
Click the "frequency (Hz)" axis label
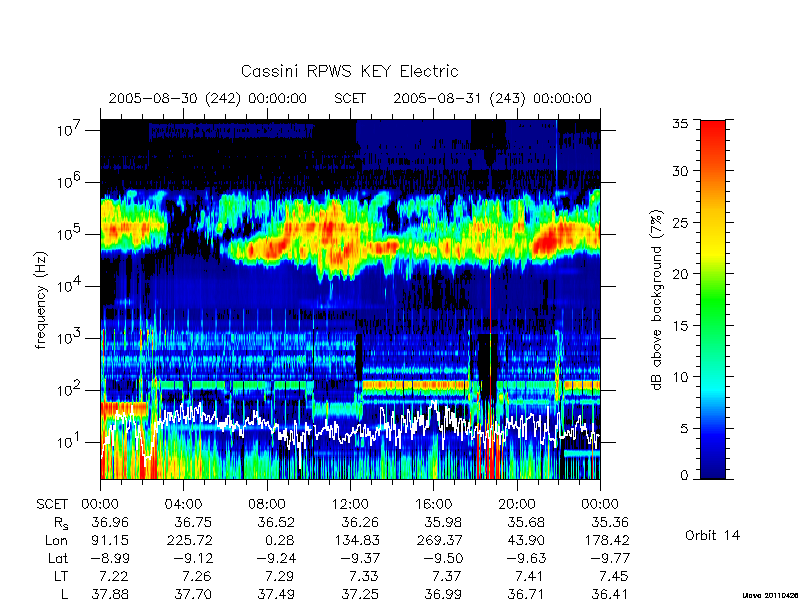(41, 300)
